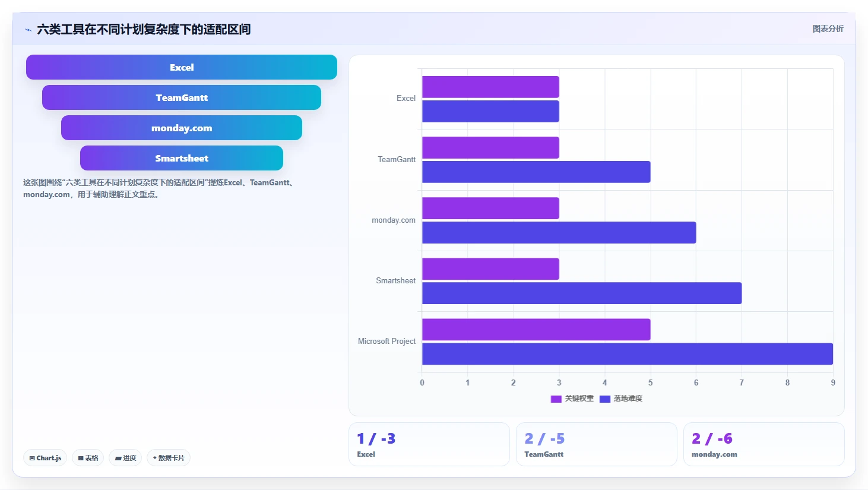Click the Microsoft Project purple bar
This screenshot has width=868, height=490.
click(536, 330)
